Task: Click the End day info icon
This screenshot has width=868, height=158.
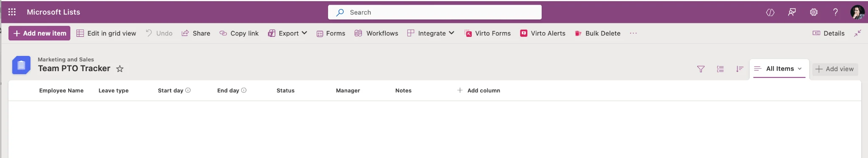Action: click(x=244, y=90)
